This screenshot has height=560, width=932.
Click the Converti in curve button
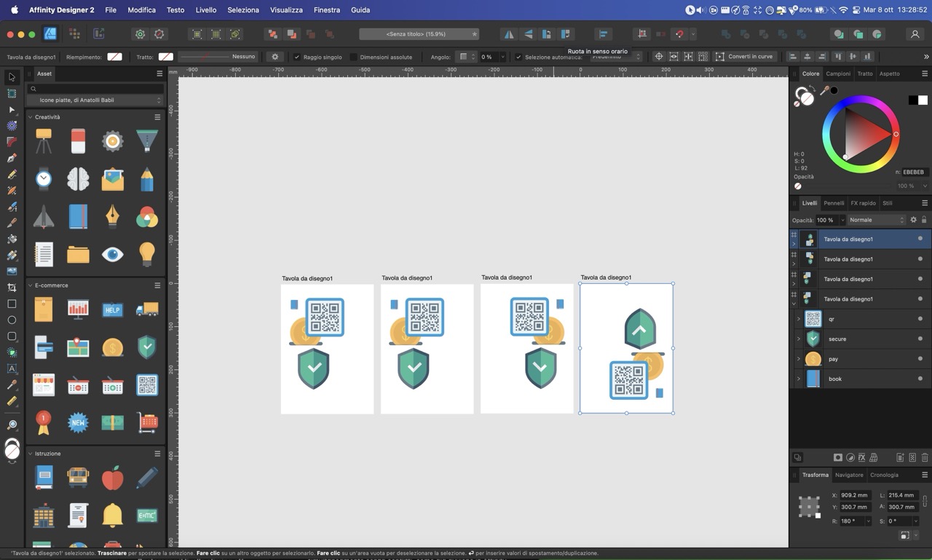tap(744, 57)
